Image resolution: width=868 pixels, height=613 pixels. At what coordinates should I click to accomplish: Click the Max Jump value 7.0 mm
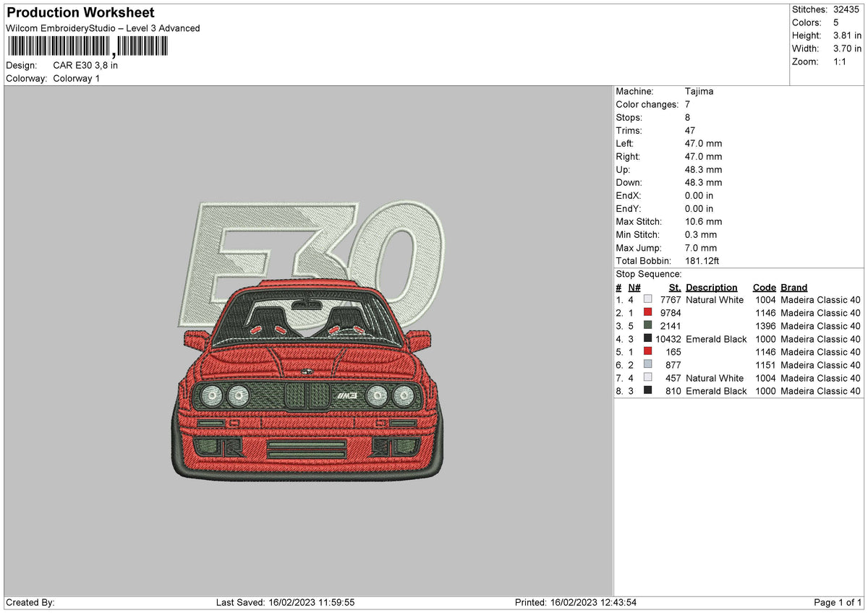700,248
